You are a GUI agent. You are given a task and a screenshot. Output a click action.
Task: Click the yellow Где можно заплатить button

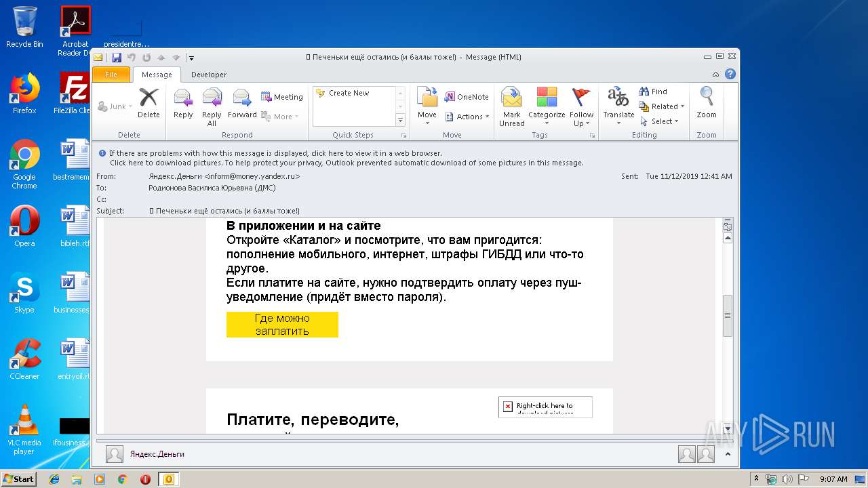[x=282, y=325]
